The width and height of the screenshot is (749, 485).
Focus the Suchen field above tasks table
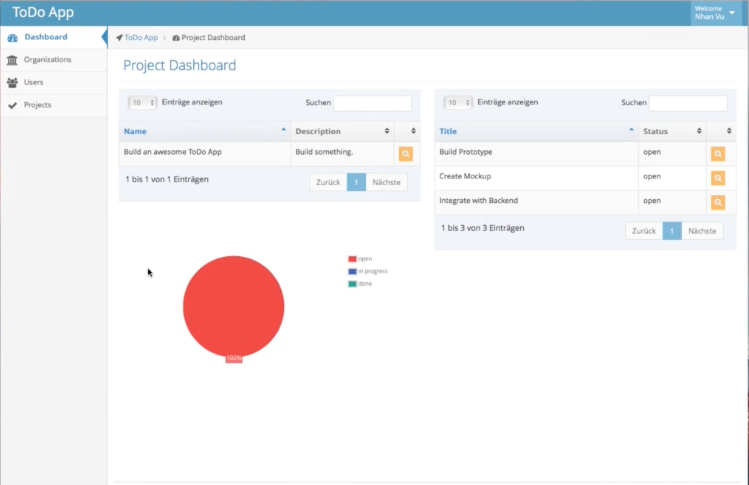tap(688, 103)
